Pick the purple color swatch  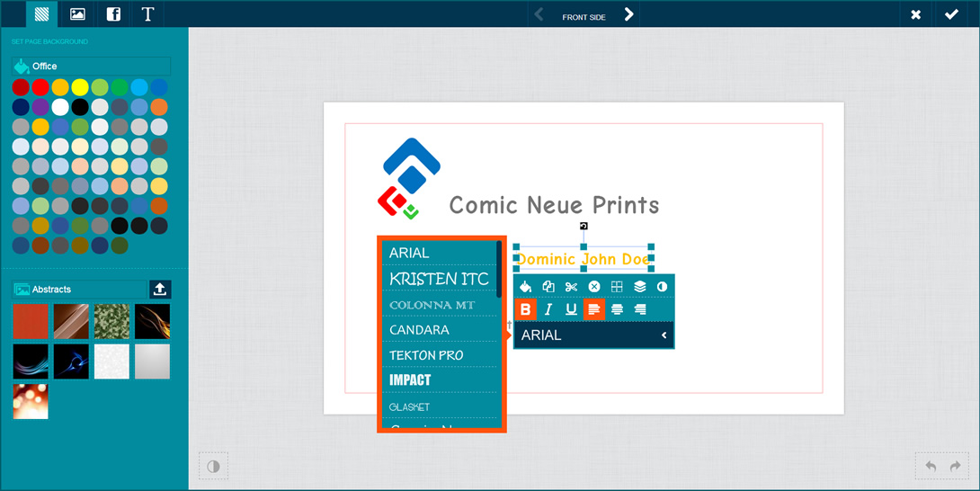[x=40, y=107]
